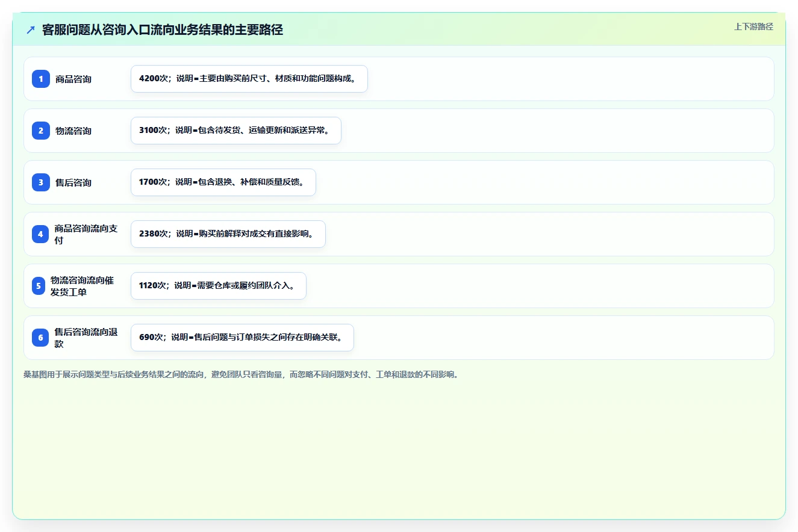Select number badge 6 for 售后咨询流向退款
Screen dimensions: 798x532
pos(40,338)
